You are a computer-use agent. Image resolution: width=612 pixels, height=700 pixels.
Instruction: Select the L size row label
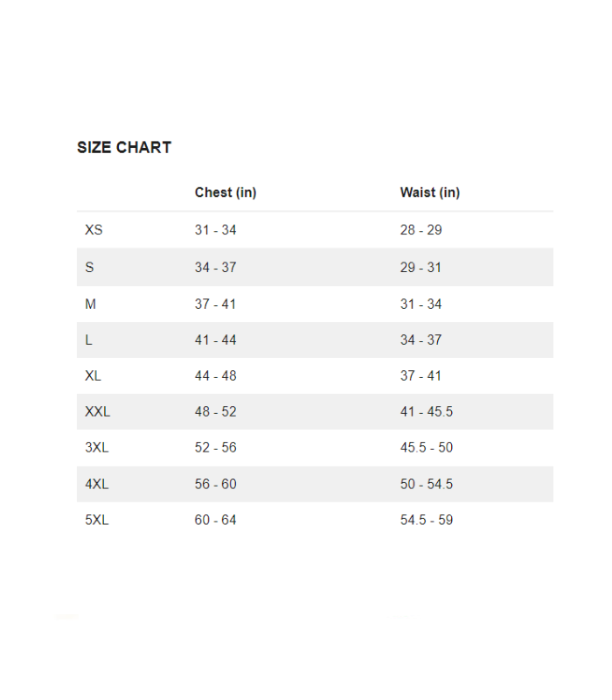pos(88,340)
